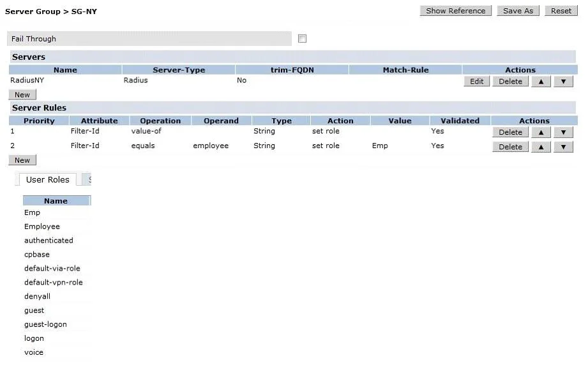Move priority 1 rule down arrow
This screenshot has height=365, width=588.
(x=563, y=132)
